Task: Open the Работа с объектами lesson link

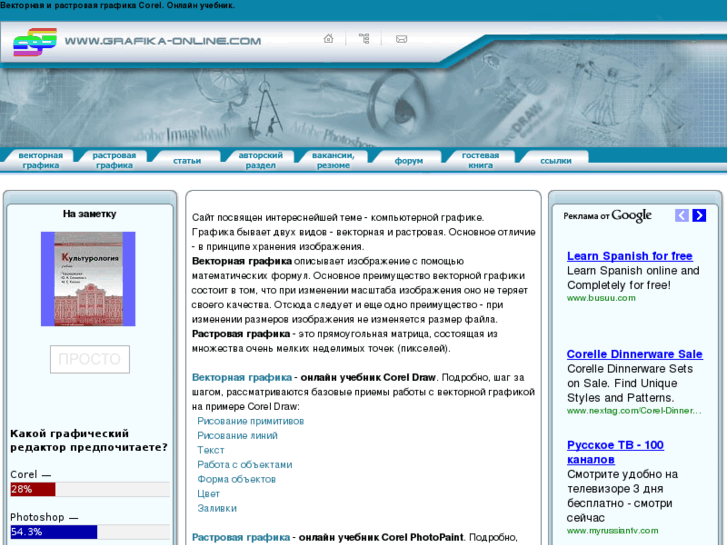Action: (x=245, y=465)
